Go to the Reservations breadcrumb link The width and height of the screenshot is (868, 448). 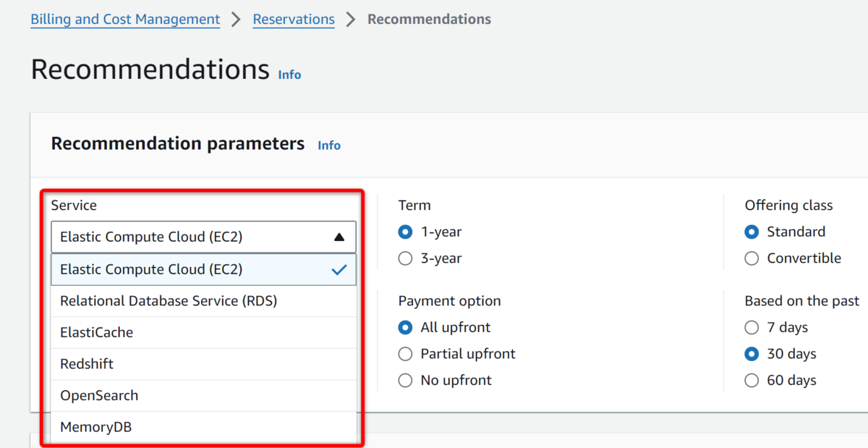pyautogui.click(x=294, y=20)
